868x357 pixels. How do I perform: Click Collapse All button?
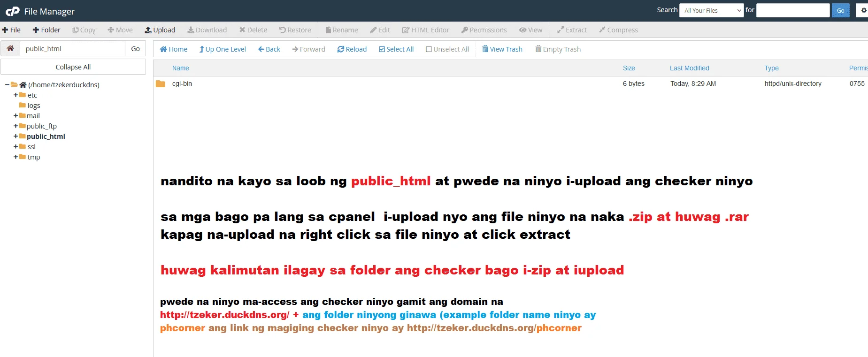point(73,67)
